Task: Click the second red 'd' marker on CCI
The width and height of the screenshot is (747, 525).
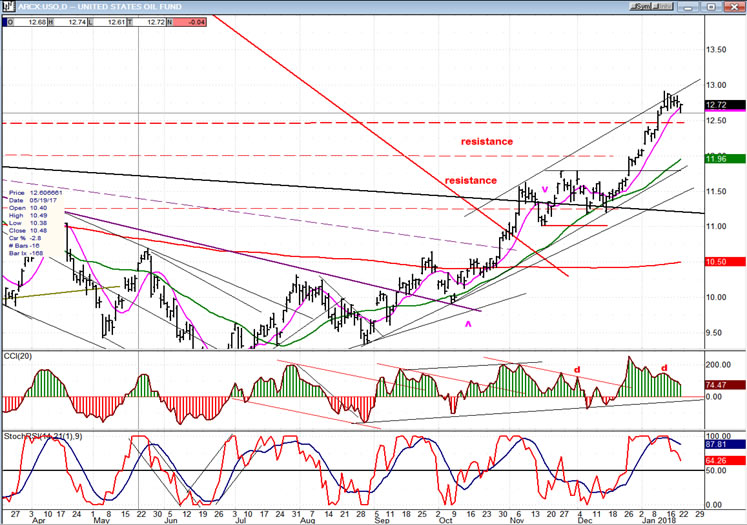Action: click(664, 367)
